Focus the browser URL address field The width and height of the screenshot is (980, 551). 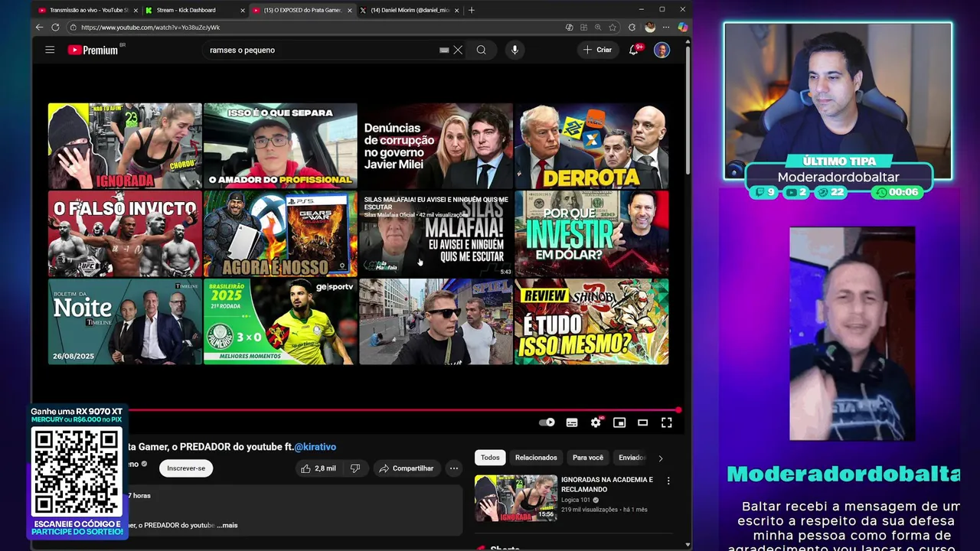click(314, 27)
